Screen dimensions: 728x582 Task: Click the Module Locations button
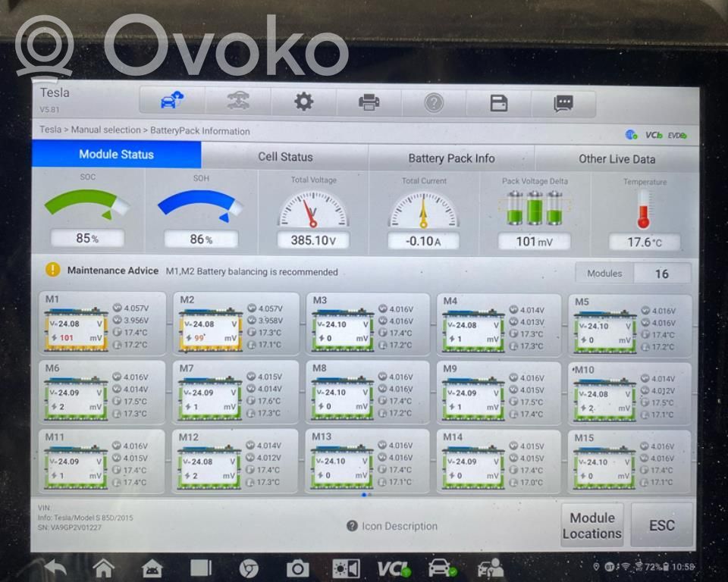(592, 525)
